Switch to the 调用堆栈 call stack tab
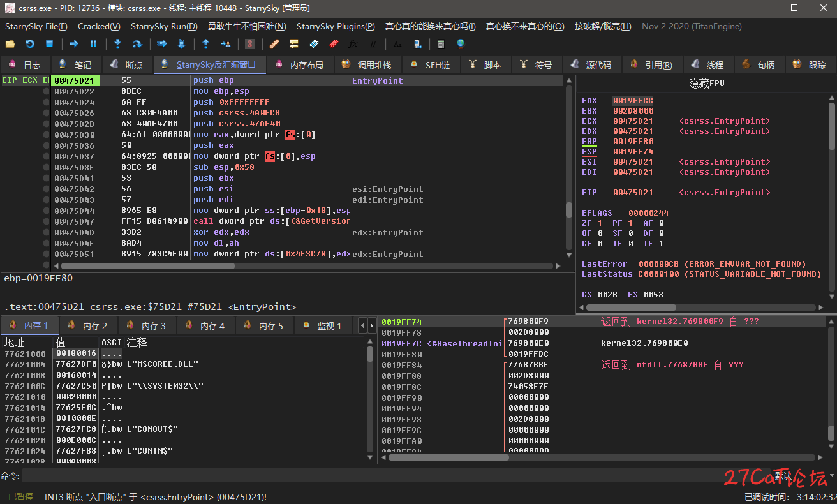 (366, 64)
